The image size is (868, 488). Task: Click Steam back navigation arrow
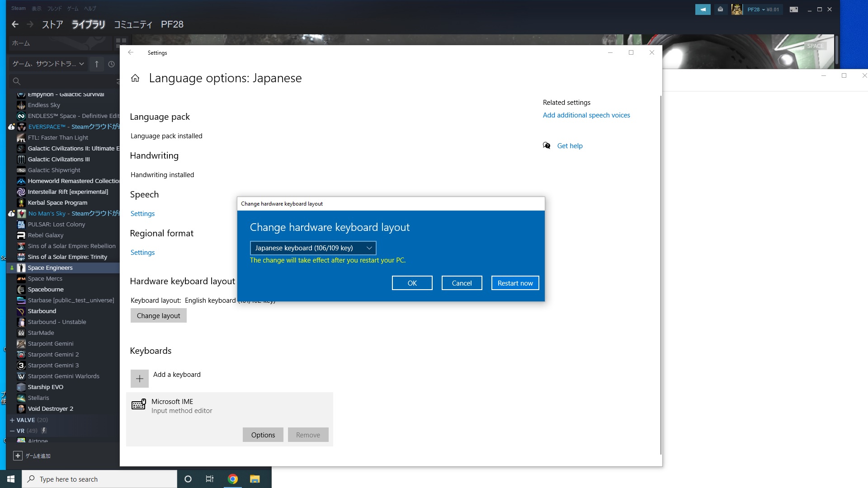coord(15,24)
